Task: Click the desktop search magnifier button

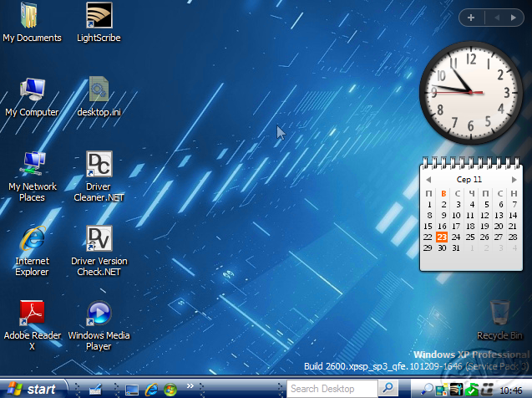Action: (x=388, y=388)
